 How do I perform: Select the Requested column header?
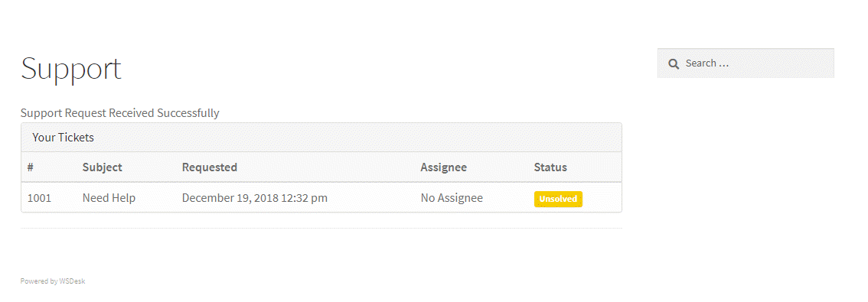pos(210,167)
